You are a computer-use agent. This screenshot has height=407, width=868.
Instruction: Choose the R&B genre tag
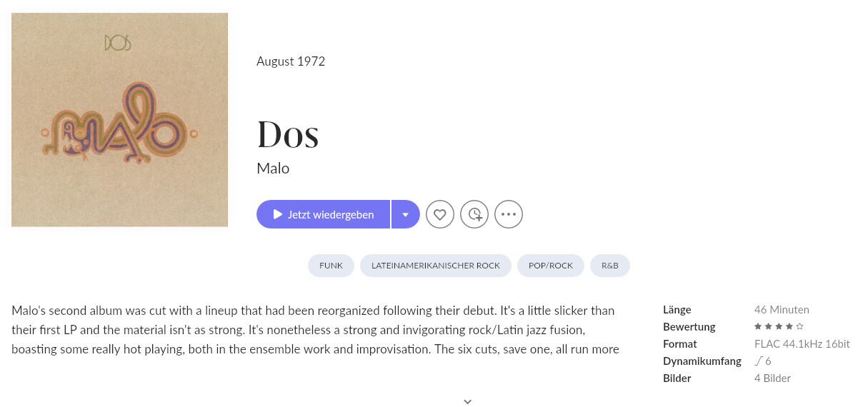pos(610,266)
